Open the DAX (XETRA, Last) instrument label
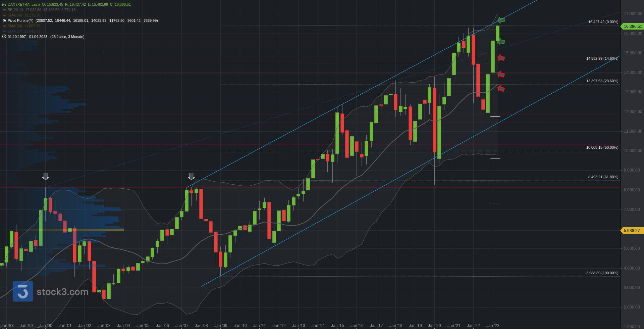Image resolution: width=644 pixels, height=329 pixels. (x=23, y=4)
